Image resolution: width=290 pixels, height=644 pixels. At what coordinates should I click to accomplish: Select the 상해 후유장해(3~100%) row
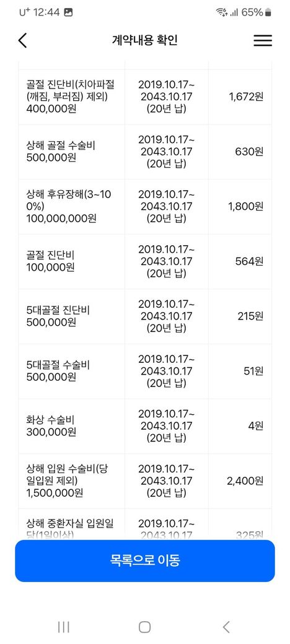pos(144,207)
